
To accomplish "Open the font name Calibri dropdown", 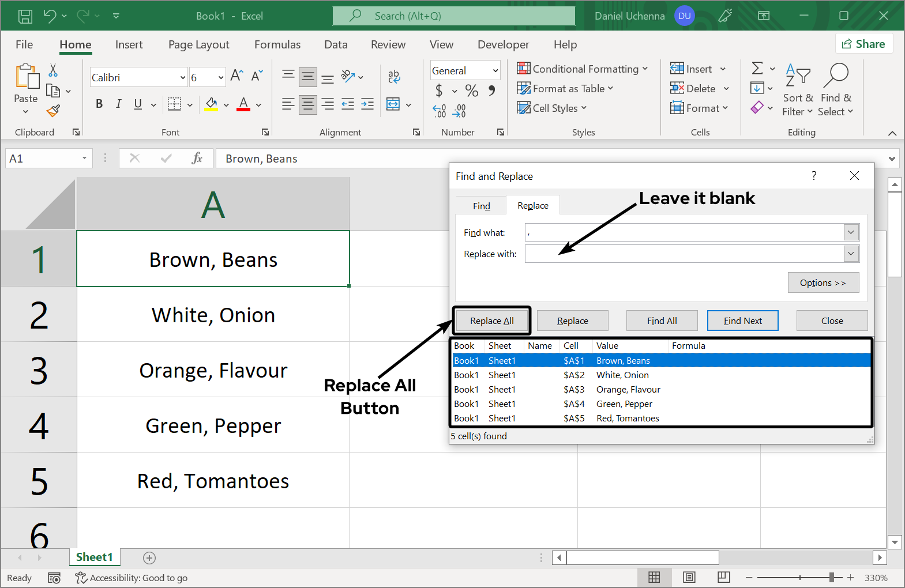I will 183,77.
